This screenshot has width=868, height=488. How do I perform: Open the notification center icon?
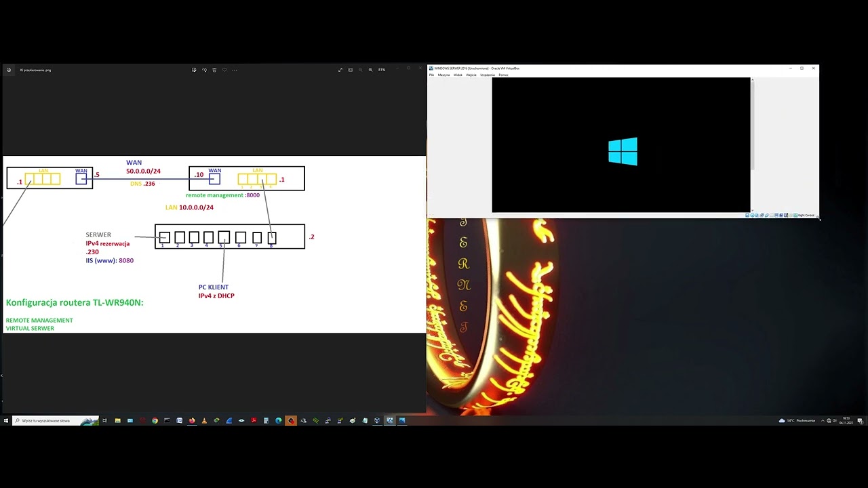pos(860,420)
